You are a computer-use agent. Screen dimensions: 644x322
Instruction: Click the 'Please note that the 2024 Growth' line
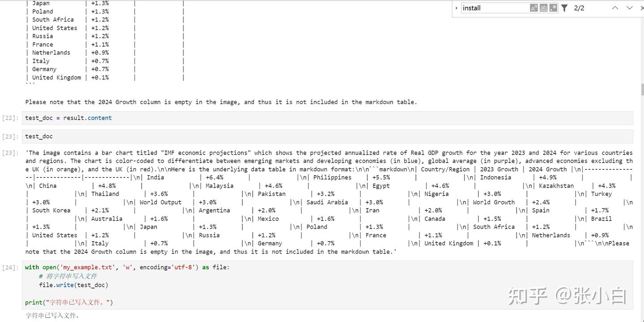221,102
